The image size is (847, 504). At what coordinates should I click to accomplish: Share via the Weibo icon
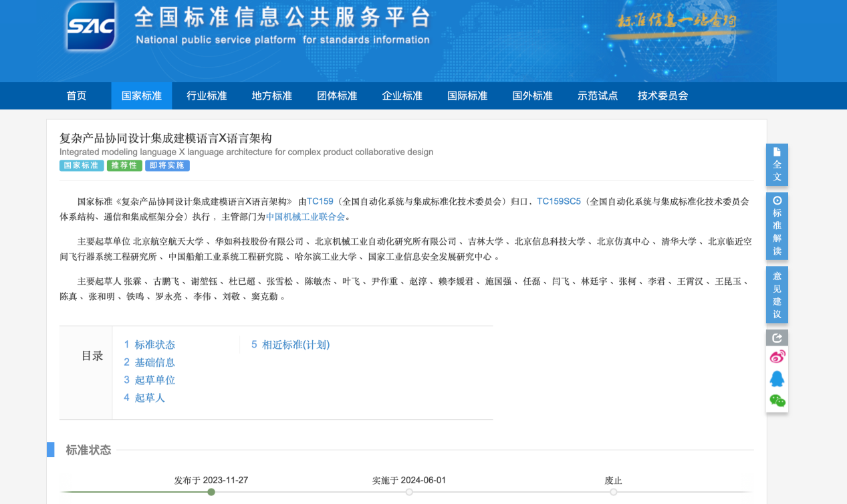(777, 357)
